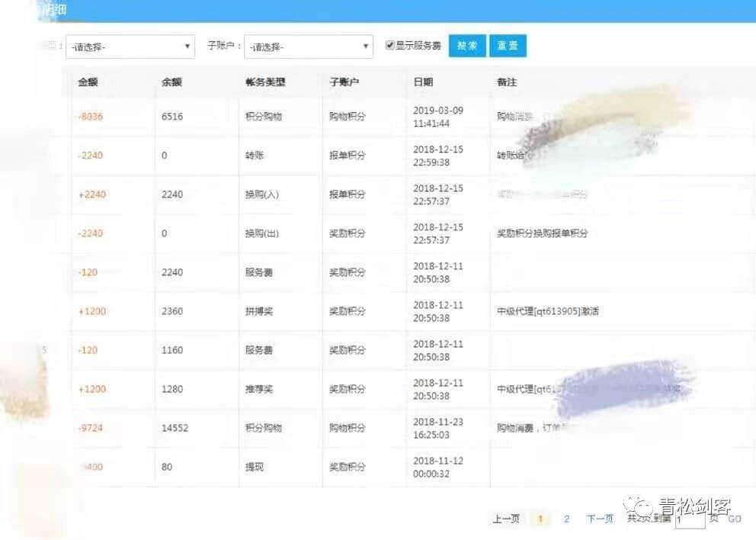The image size is (756, 540).
Task: Expand the 子账户 dropdown selector
Action: [x=309, y=47]
